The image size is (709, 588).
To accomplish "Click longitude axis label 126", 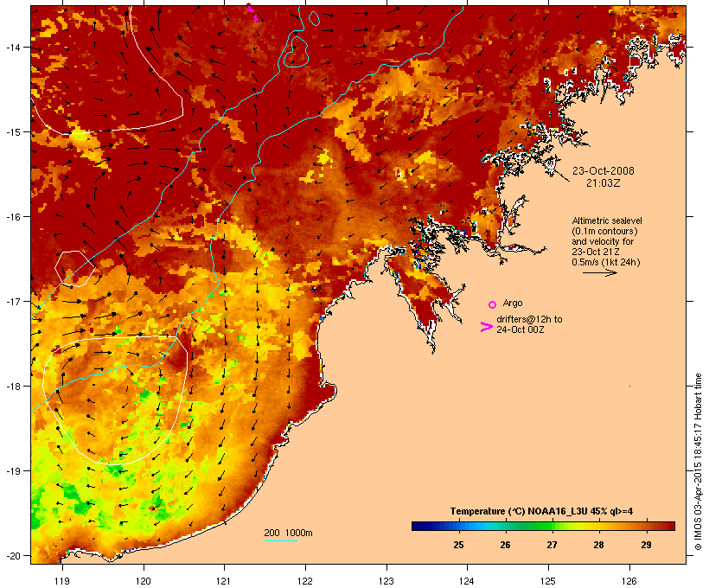I will pos(629,581).
